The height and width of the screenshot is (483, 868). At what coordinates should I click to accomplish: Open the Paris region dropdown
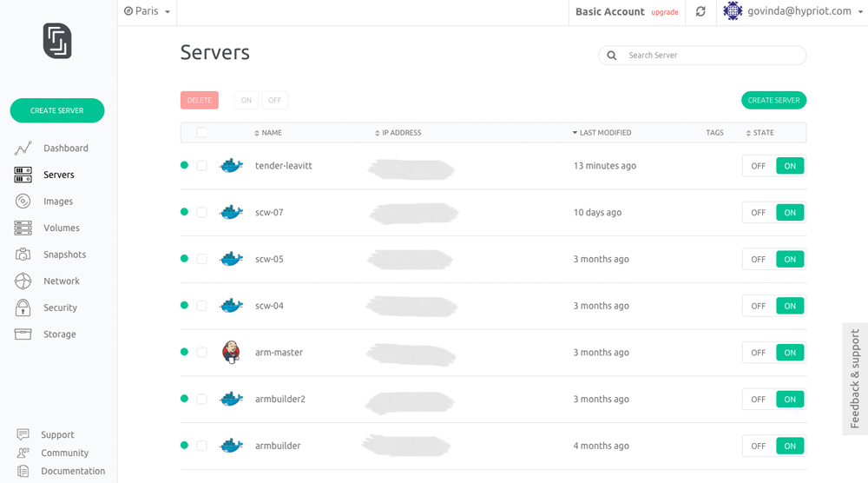[148, 12]
